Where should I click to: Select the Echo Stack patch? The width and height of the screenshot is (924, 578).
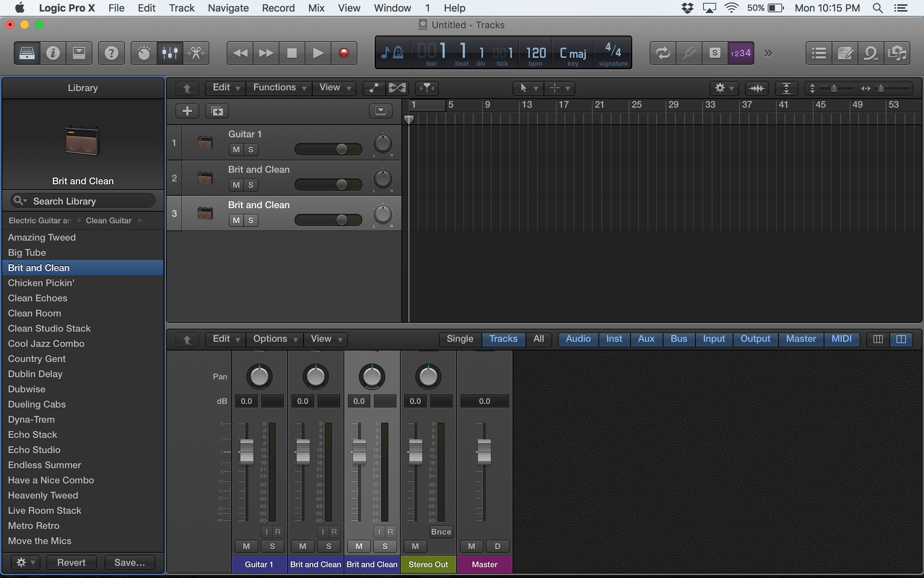tap(83, 435)
